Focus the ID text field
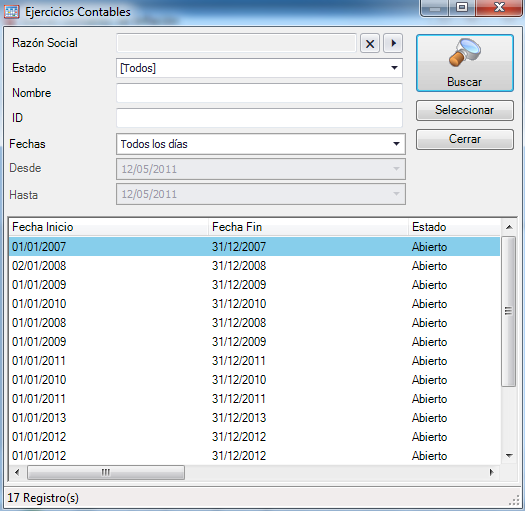Image resolution: width=525 pixels, height=511 pixels. pyautogui.click(x=259, y=118)
